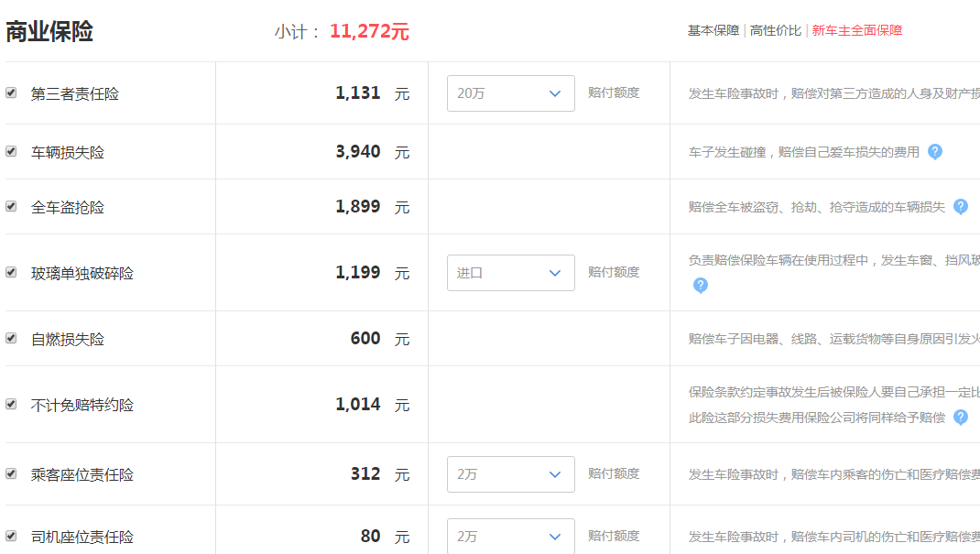This screenshot has height=554, width=980.
Task: Disable 自燃损失险 checkbox
Action: point(11,339)
